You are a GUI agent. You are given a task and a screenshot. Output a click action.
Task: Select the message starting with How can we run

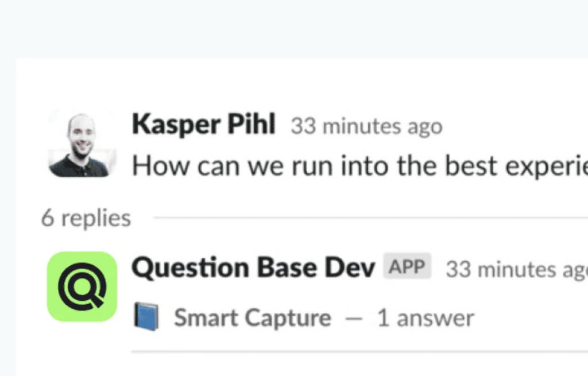tap(345, 166)
